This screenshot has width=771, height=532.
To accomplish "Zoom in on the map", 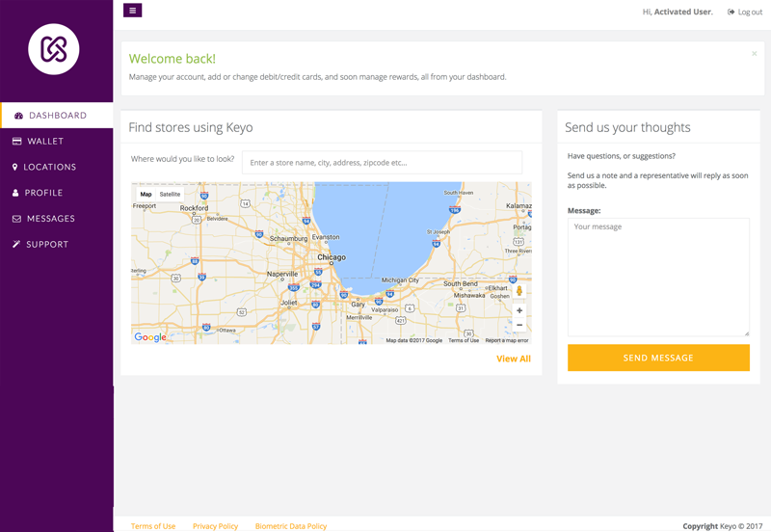I will [x=519, y=310].
